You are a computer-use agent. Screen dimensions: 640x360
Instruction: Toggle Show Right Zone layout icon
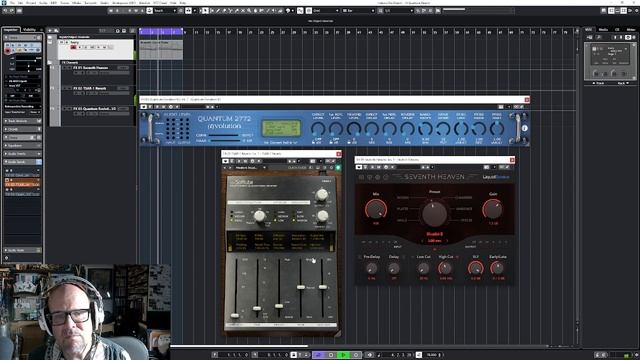[x=623, y=11]
